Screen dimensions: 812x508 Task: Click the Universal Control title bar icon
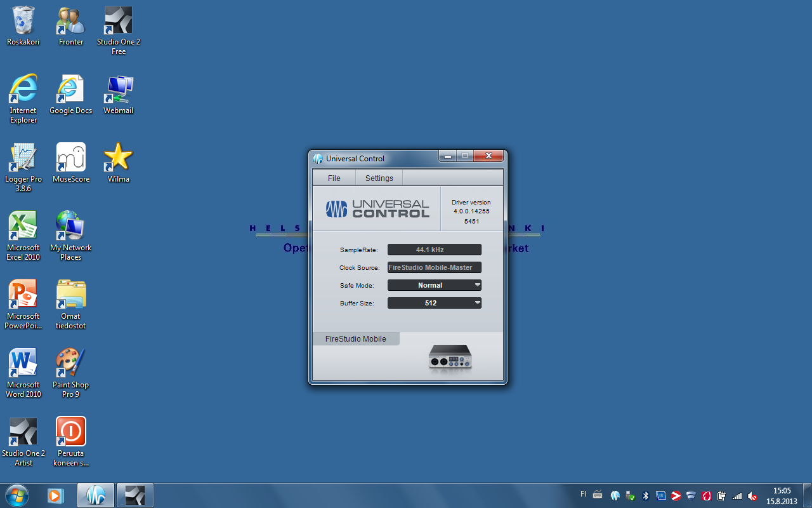pyautogui.click(x=318, y=159)
